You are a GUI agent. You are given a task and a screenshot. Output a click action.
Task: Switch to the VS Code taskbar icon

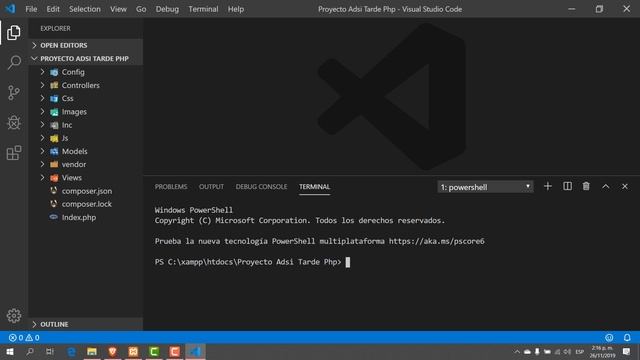click(x=196, y=351)
